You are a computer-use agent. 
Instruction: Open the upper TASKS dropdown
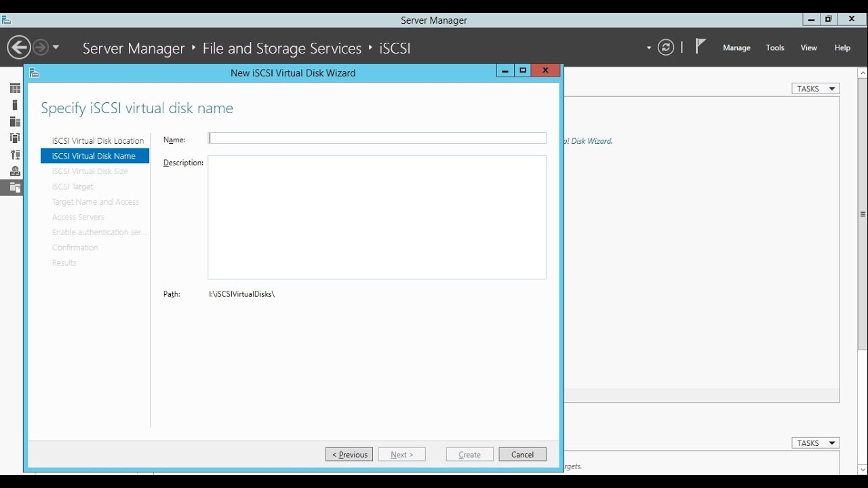click(x=816, y=89)
